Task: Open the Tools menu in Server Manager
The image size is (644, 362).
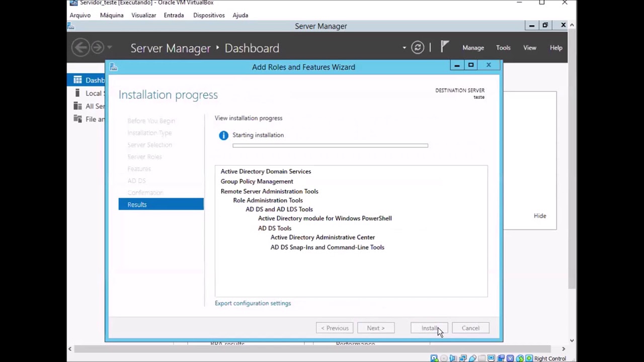Action: [503, 48]
